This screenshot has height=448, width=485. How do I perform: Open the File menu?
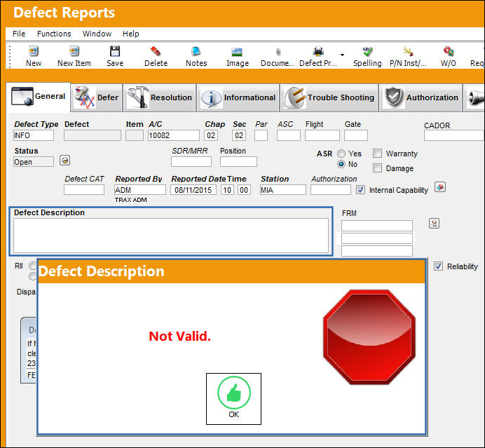(19, 34)
